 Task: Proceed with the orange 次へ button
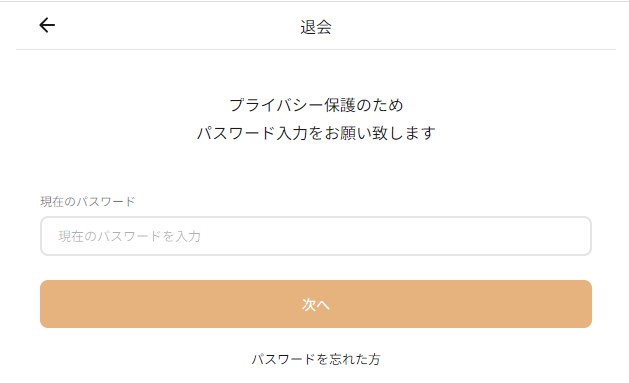click(316, 304)
